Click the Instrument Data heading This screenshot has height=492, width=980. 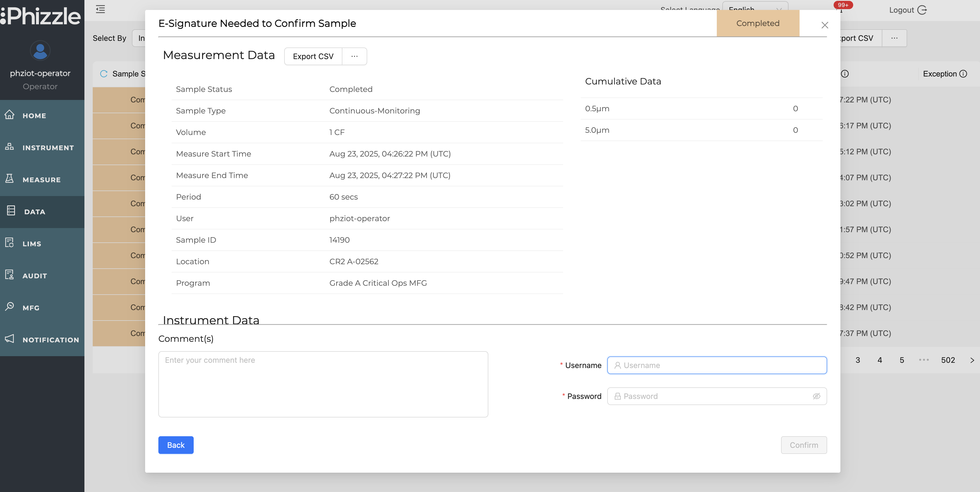pyautogui.click(x=211, y=320)
